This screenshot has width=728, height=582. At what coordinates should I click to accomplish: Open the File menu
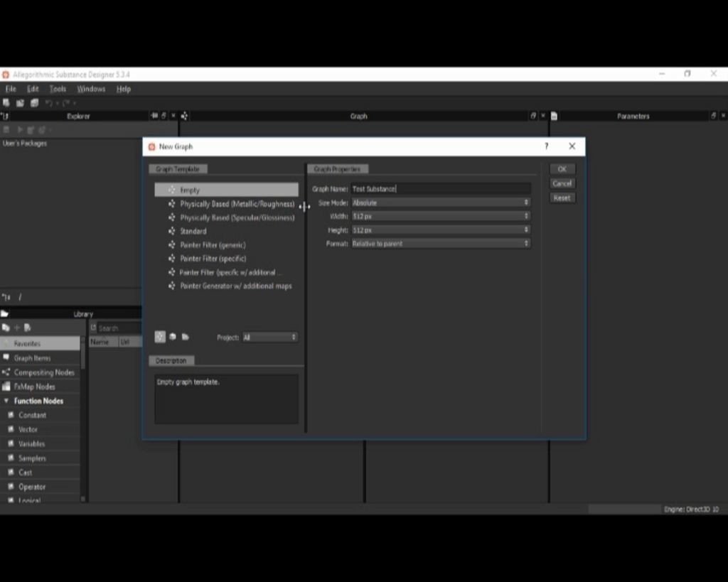[11, 89]
